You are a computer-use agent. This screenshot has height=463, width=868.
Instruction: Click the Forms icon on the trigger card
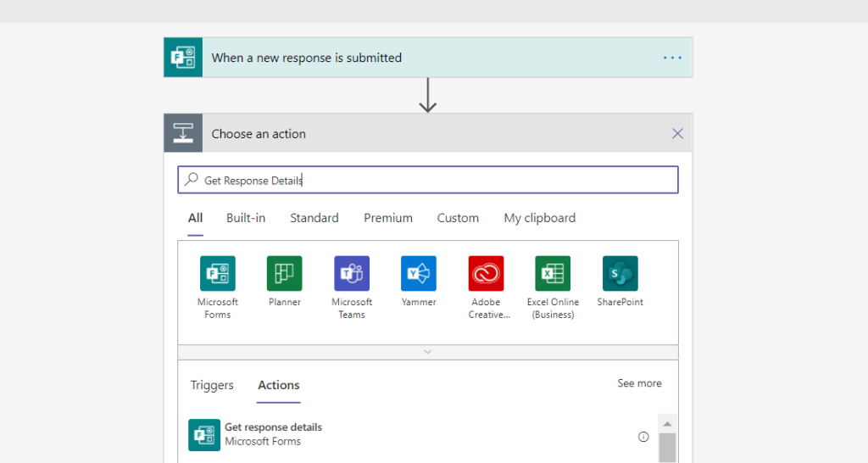(183, 58)
